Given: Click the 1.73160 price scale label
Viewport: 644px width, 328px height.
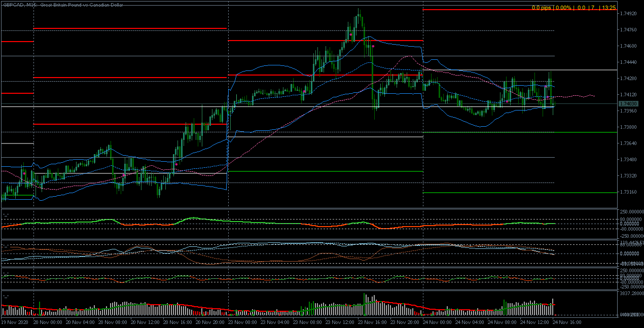Looking at the screenshot, I should click(629, 192).
